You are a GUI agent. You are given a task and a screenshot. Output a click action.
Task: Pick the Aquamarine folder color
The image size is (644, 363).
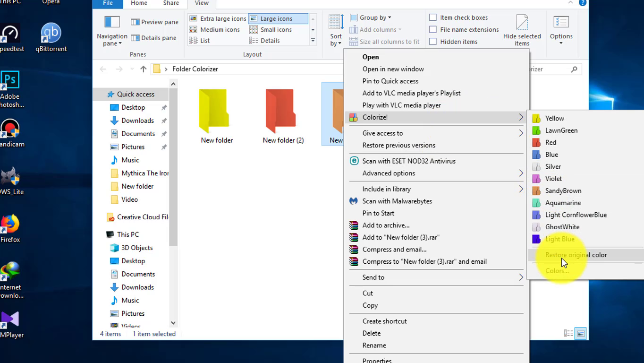[x=563, y=203]
